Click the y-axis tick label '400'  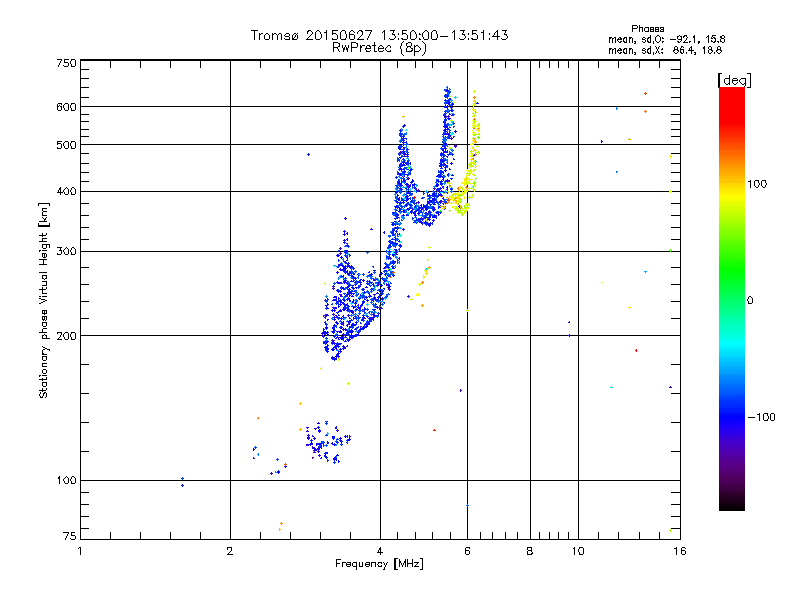click(x=66, y=192)
